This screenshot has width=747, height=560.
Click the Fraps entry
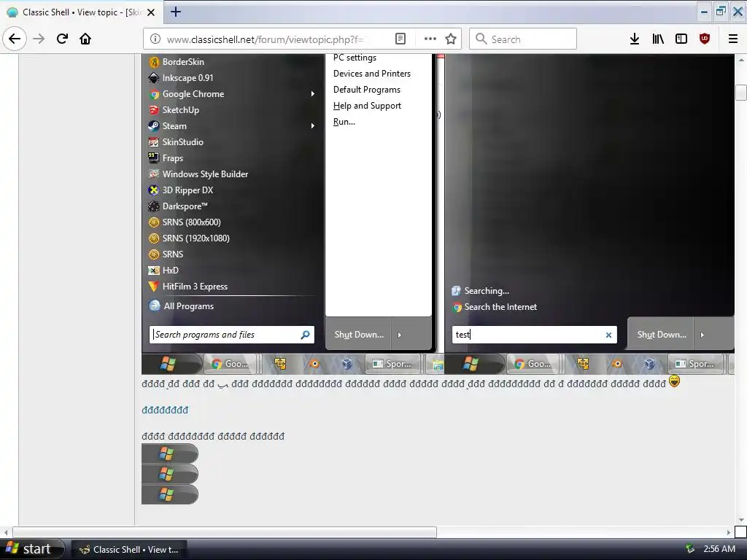pyautogui.click(x=166, y=158)
